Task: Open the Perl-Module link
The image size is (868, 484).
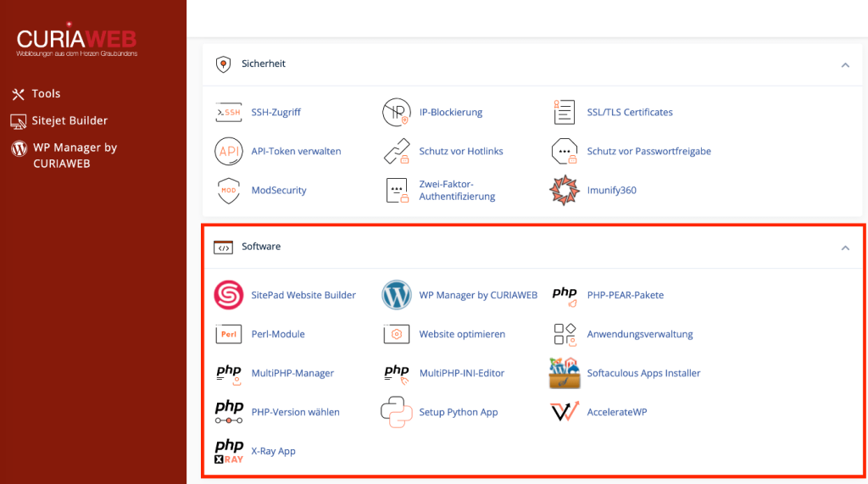Action: (278, 335)
